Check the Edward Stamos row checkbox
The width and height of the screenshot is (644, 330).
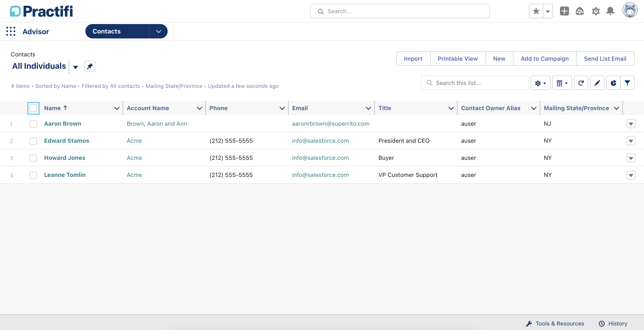[33, 141]
